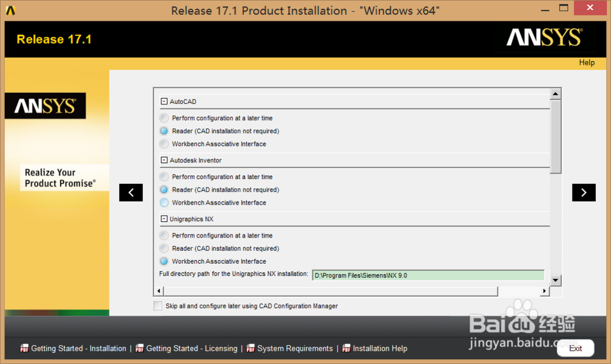
Task: Click PDF icon beside Getting Started - Installation
Action: [24, 349]
